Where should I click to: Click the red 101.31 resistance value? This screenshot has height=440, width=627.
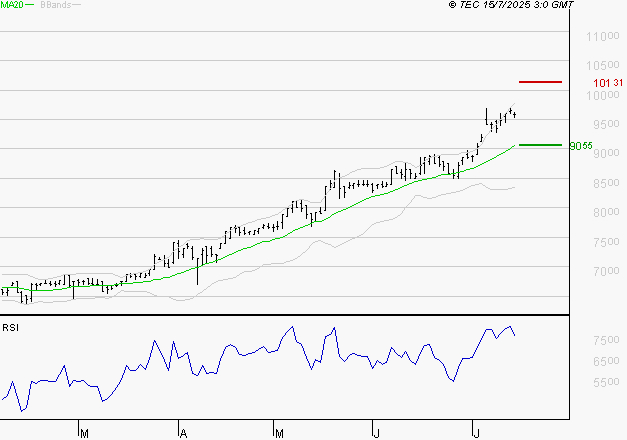(608, 83)
